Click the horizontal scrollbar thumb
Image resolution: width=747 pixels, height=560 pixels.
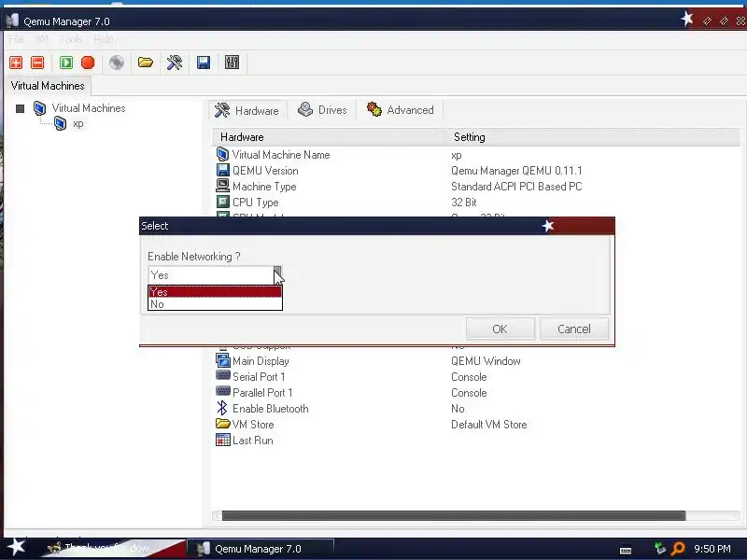point(454,516)
